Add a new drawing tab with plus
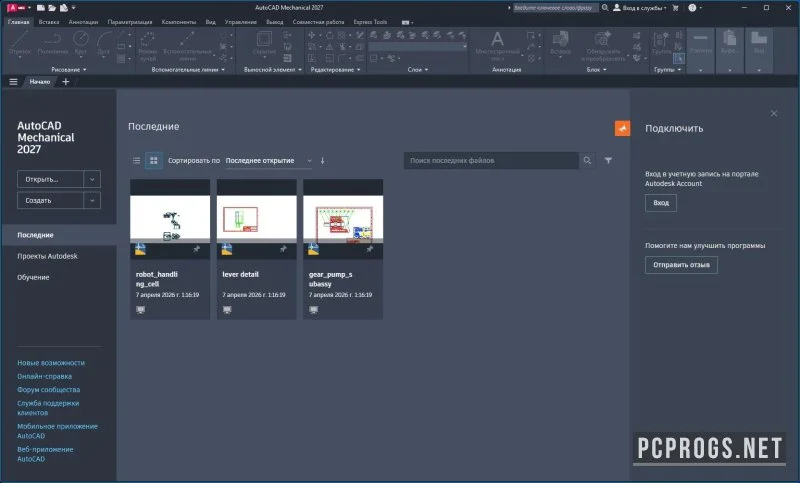800x483 pixels. [65, 82]
